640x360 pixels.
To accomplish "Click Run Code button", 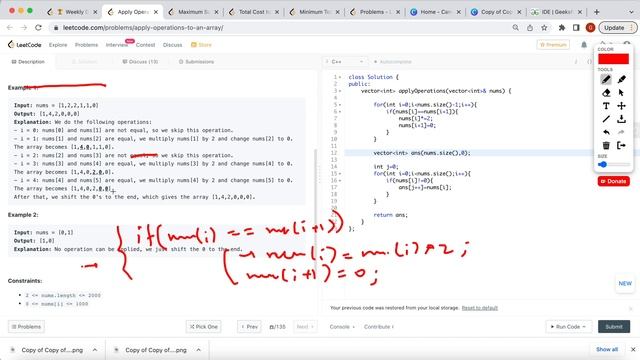I will point(568,327).
